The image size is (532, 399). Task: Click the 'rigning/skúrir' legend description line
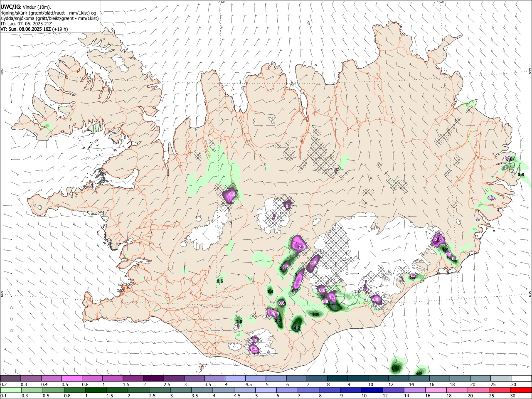point(48,13)
